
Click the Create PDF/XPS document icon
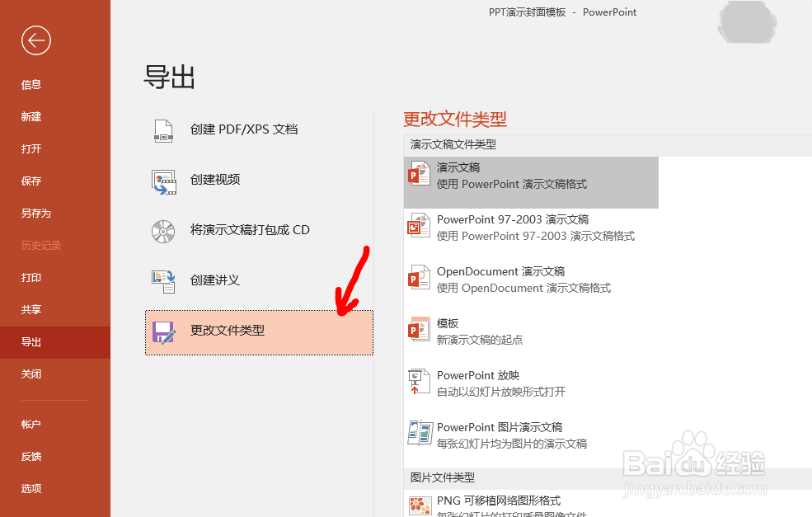click(x=163, y=130)
